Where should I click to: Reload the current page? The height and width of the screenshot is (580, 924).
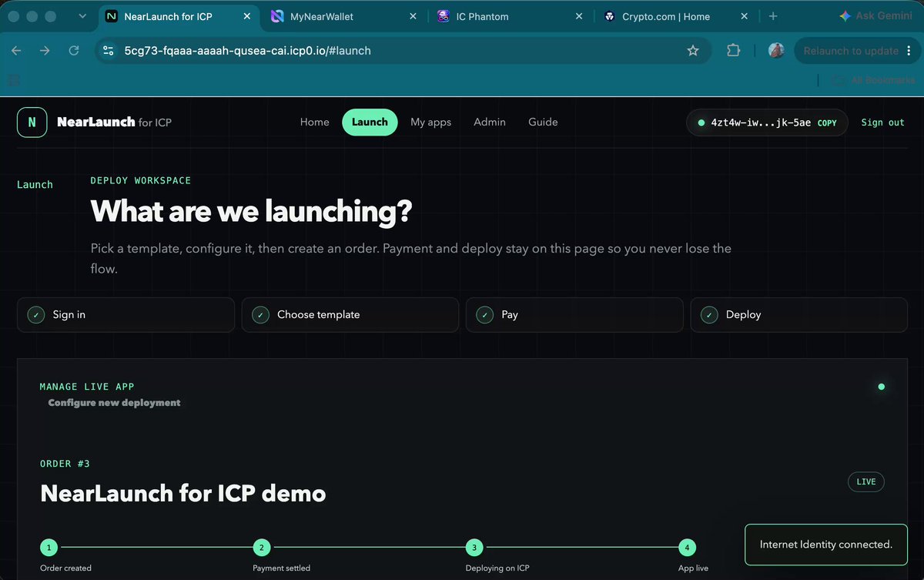pos(74,51)
